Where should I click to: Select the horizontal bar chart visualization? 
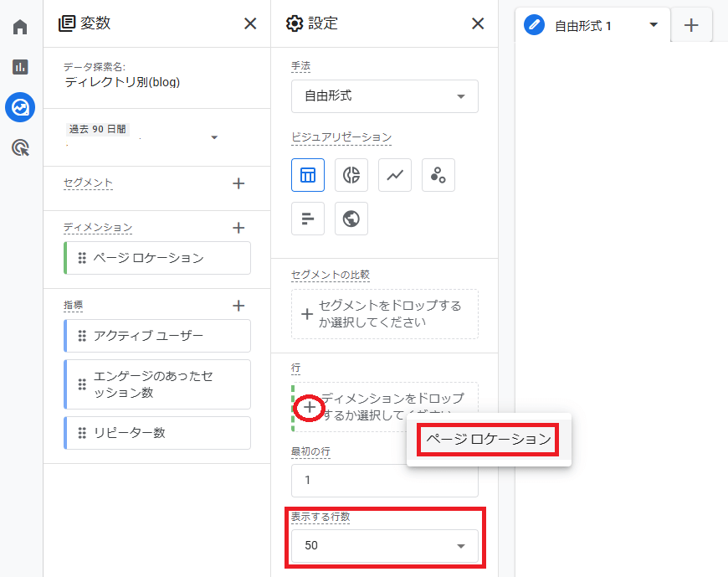308,219
